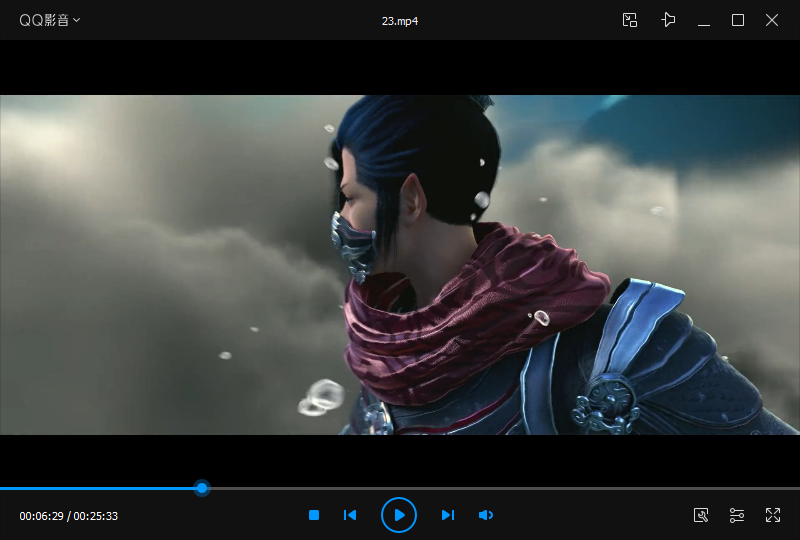The image size is (800, 540).
Task: Mute the volume speaker icon
Action: 486,515
